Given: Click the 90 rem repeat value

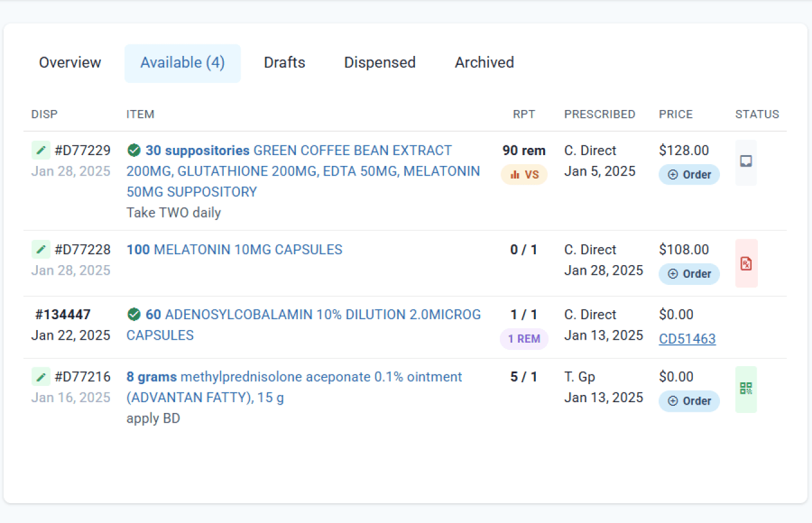Looking at the screenshot, I should click(524, 150).
